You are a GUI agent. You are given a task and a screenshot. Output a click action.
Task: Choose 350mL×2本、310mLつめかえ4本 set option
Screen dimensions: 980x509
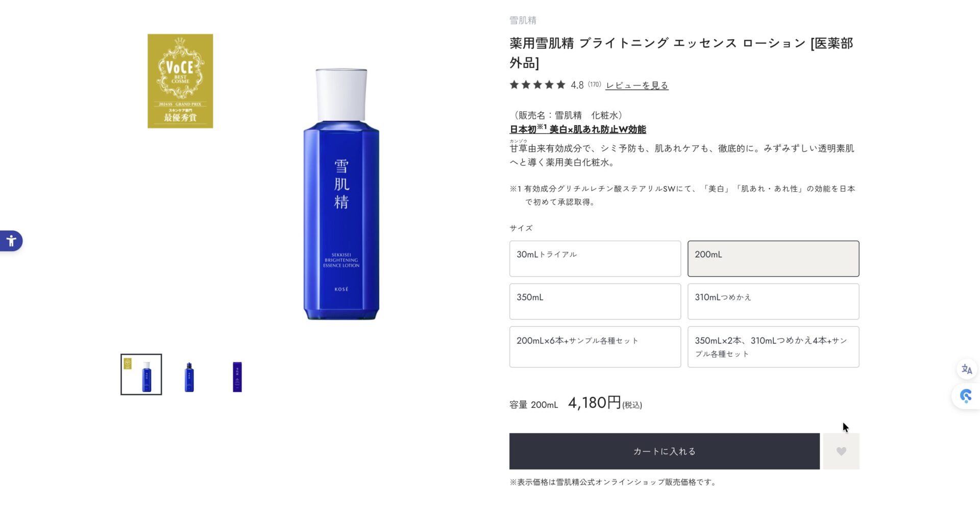pos(773,347)
